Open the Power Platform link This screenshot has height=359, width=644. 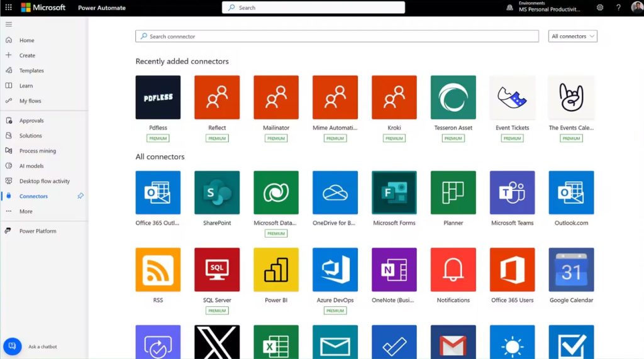(x=38, y=231)
